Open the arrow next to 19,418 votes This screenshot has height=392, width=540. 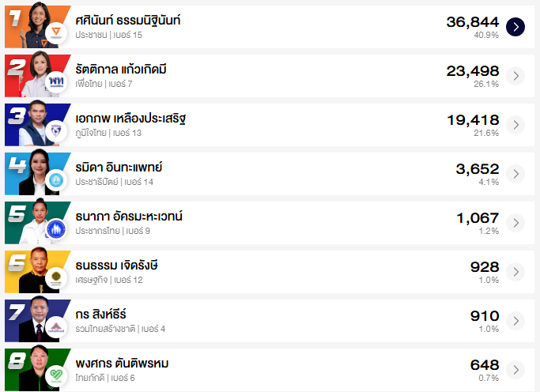pos(515,125)
